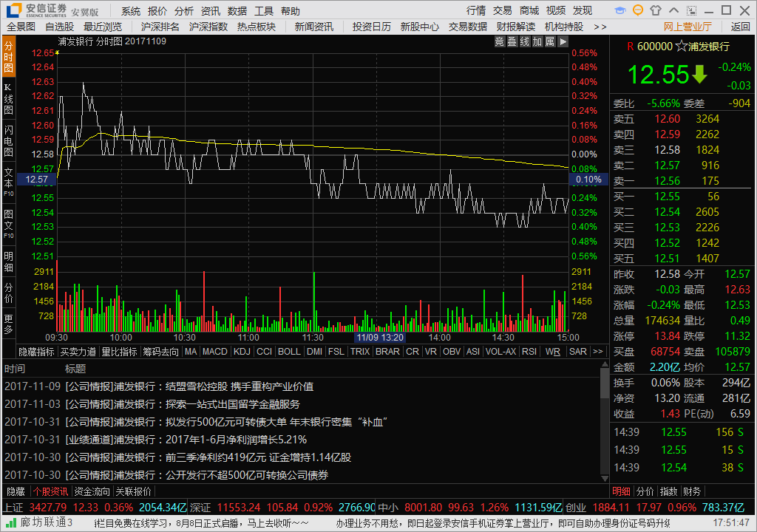
Task: Open the 资讯 menu
Action: [x=211, y=11]
